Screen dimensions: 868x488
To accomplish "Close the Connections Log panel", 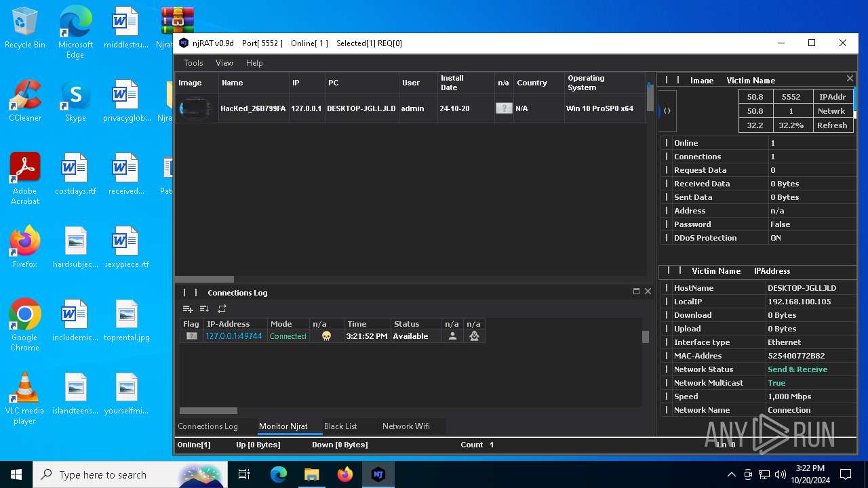I will (648, 291).
